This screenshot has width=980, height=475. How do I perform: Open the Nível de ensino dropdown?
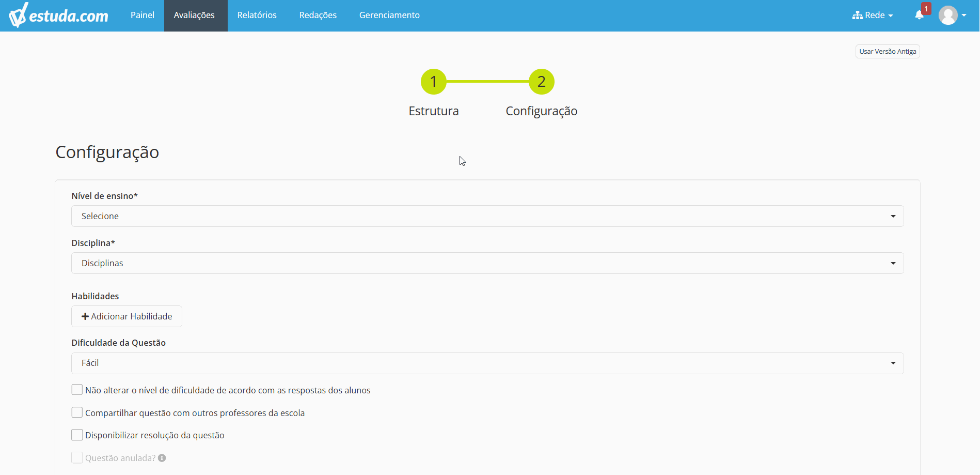point(487,216)
